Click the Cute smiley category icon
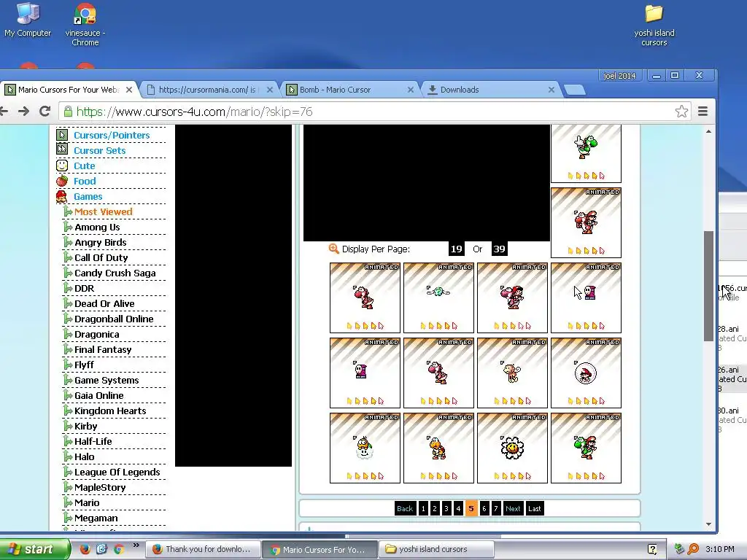The width and height of the screenshot is (747, 560). tap(62, 166)
